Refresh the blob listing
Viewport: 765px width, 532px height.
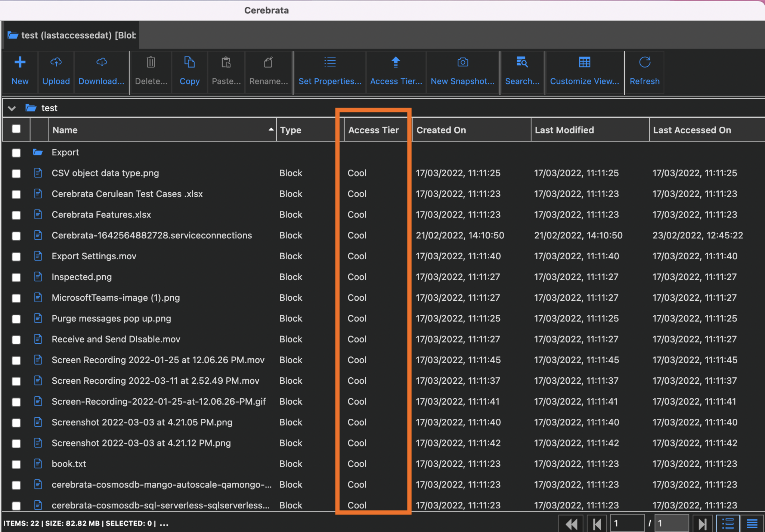[644, 71]
